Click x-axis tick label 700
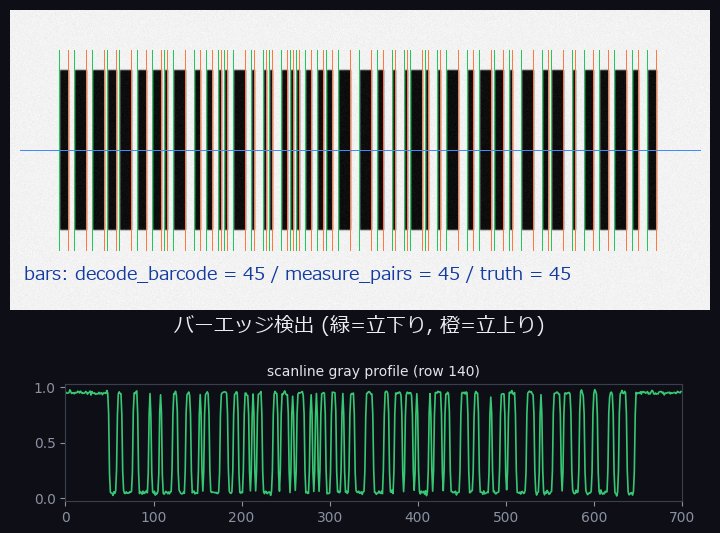The height and width of the screenshot is (533, 720). pos(682,517)
